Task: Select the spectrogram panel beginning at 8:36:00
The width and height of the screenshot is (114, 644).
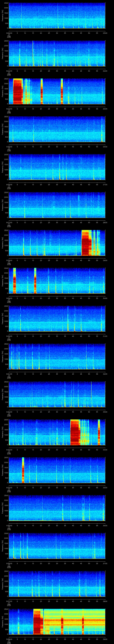Action: (57, 546)
